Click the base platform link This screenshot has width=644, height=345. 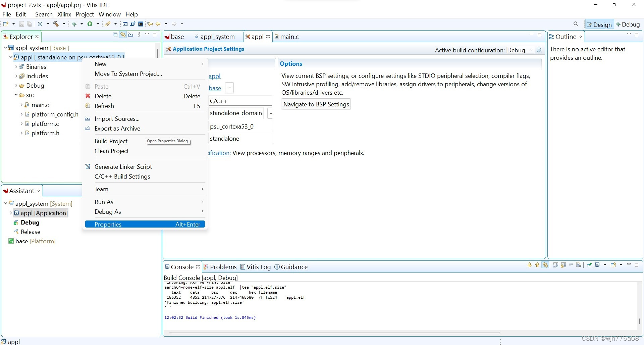click(x=215, y=88)
